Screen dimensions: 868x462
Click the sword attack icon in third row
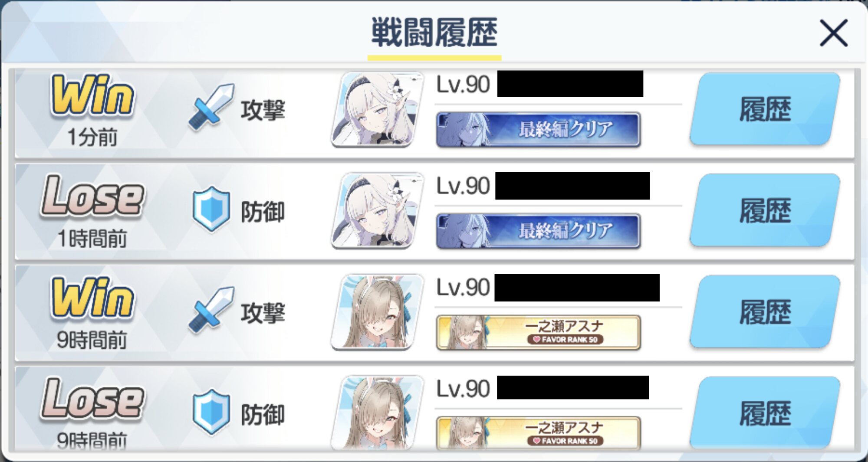pyautogui.click(x=211, y=310)
